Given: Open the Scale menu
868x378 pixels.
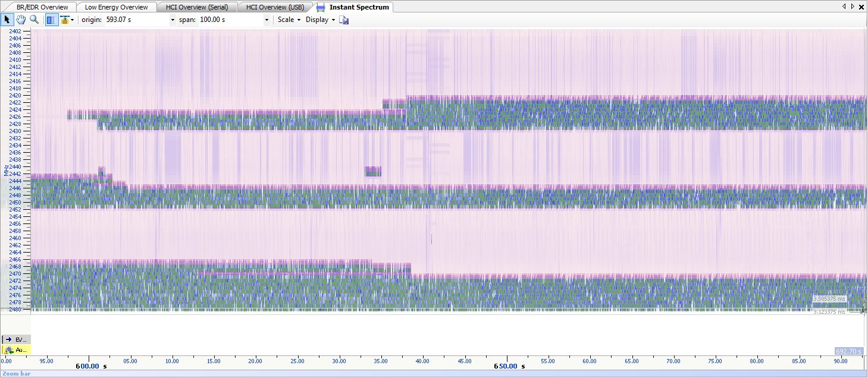Looking at the screenshot, I should (x=289, y=20).
